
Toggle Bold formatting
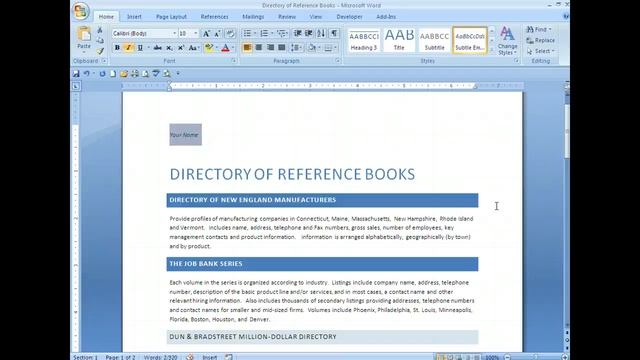(x=117, y=48)
